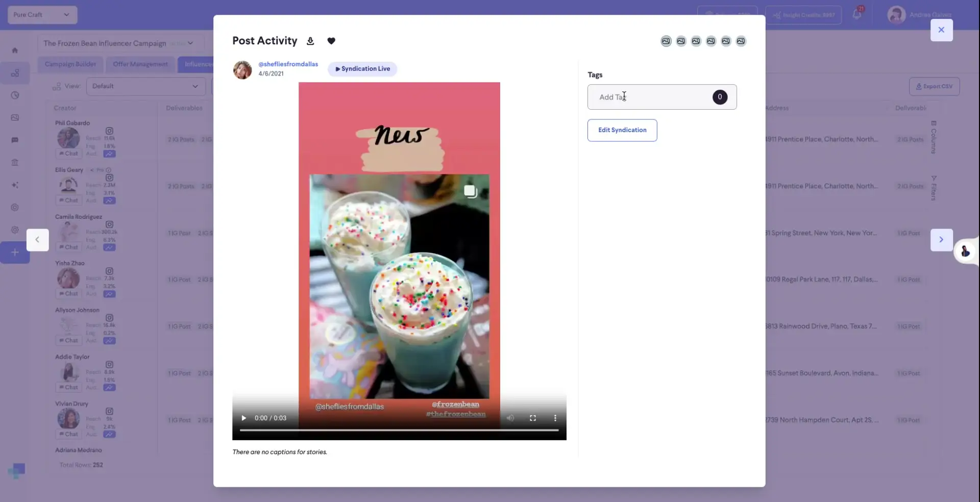Image resolution: width=980 pixels, height=502 pixels.
Task: Open chat with Vivian Drury
Action: click(x=68, y=435)
